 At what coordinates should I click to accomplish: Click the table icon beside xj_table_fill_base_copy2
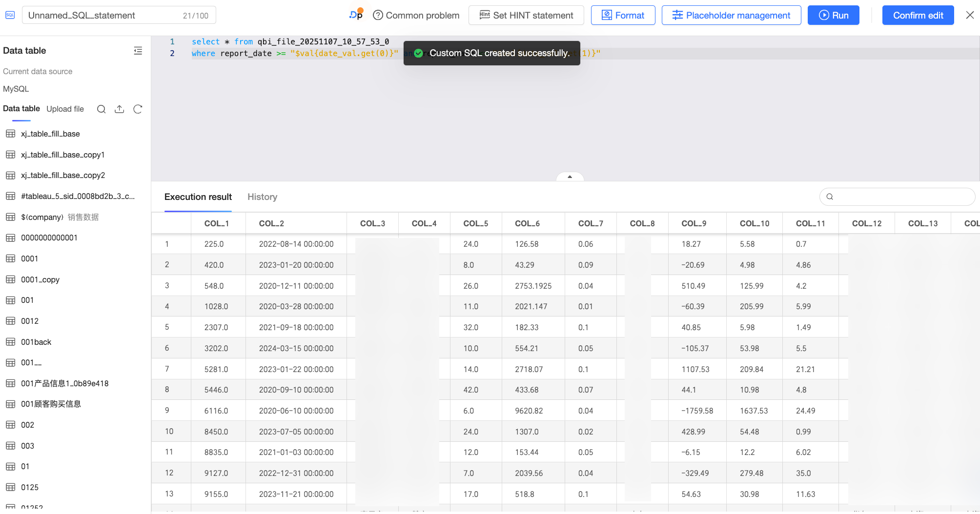tap(11, 176)
